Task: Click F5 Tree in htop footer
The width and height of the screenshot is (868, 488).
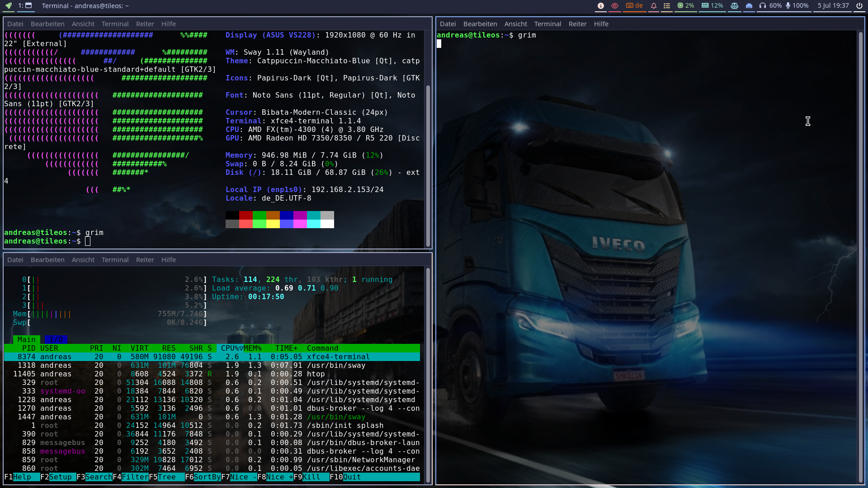Action: (x=166, y=477)
